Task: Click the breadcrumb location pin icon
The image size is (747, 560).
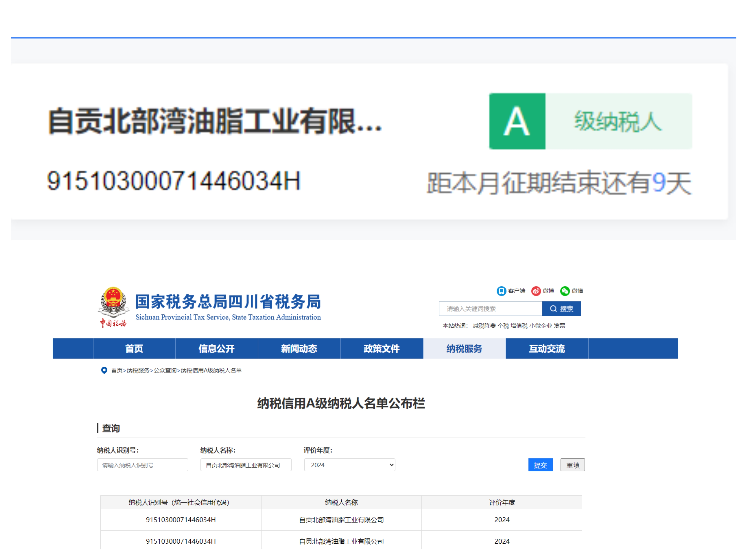Action: click(x=104, y=370)
